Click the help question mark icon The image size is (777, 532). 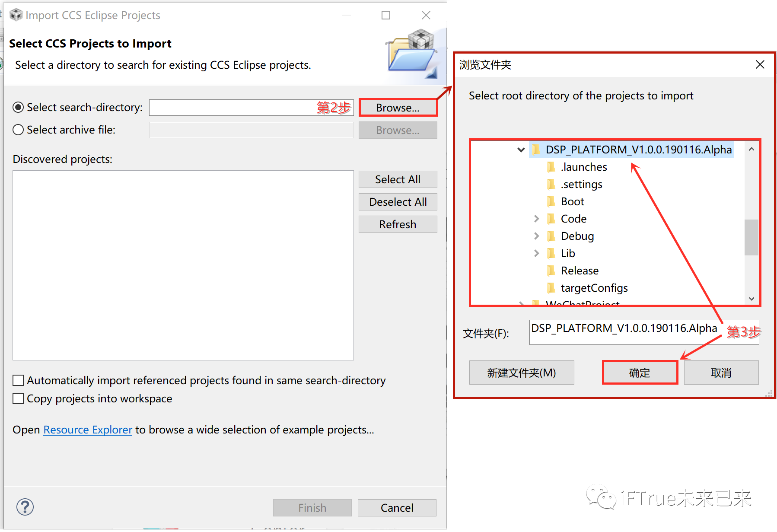click(x=25, y=507)
